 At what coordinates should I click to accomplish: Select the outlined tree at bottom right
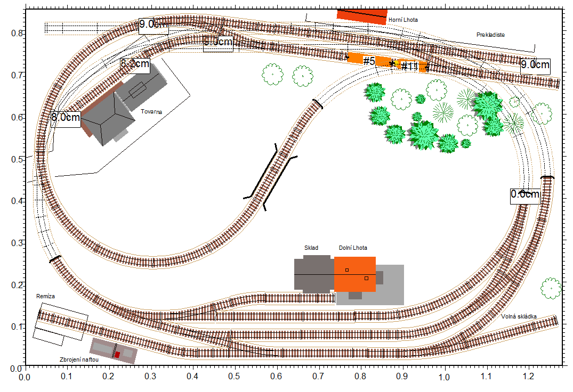pos(551,288)
